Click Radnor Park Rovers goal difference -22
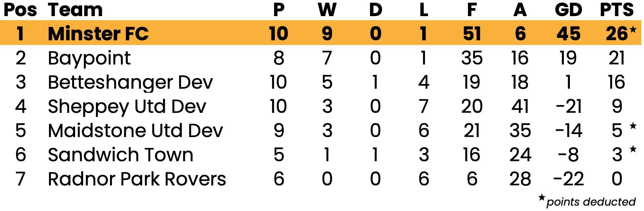 coord(568,179)
